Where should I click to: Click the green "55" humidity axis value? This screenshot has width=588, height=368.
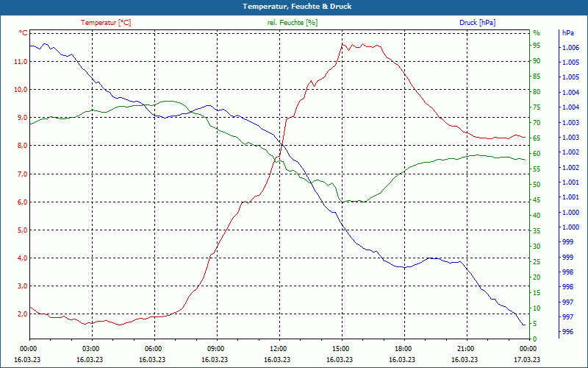537,169
